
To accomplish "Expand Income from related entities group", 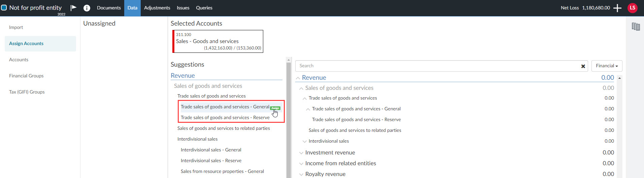I will coord(301,164).
